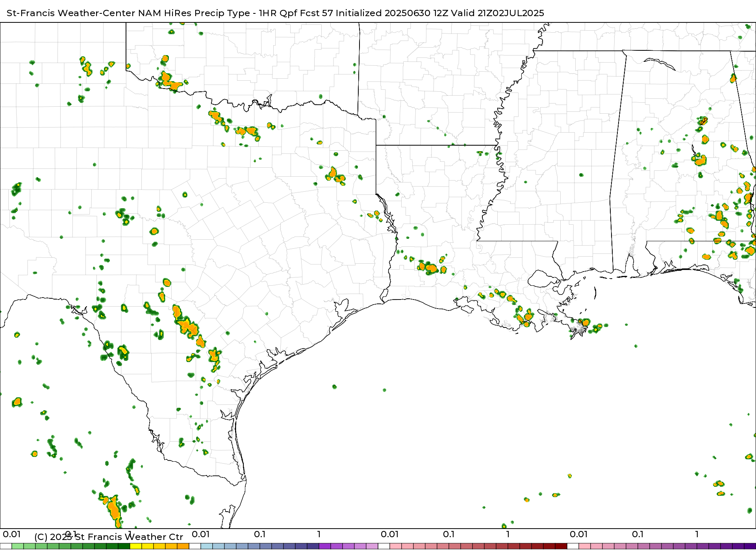Pick the darkest indigo swatch ending the legend

(x=750, y=546)
